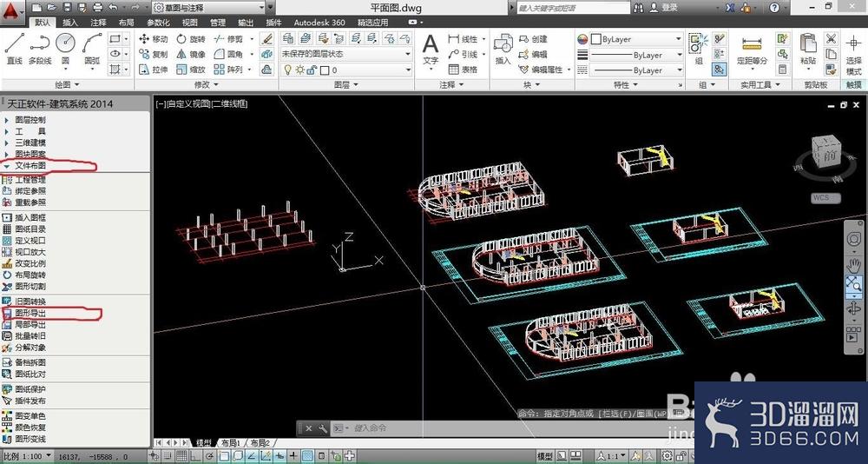Toggle snap mode in status bar
The height and width of the screenshot is (464, 868).
(x=168, y=456)
